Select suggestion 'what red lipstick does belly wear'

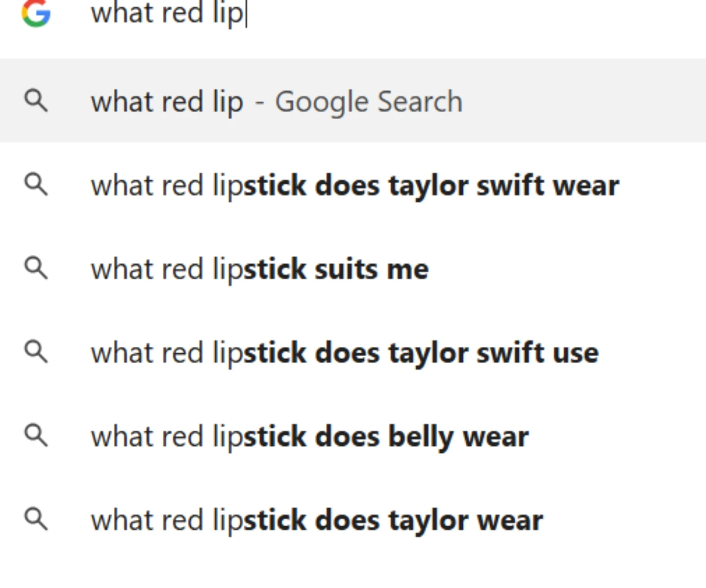point(353,436)
